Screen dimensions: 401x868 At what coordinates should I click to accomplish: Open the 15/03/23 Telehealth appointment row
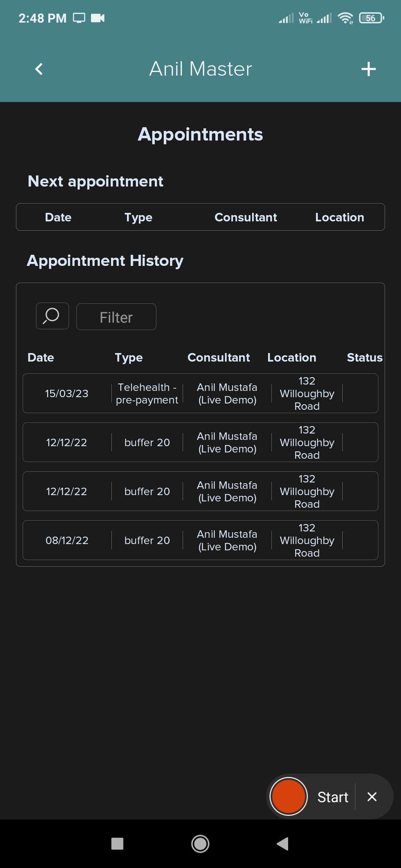(200, 393)
